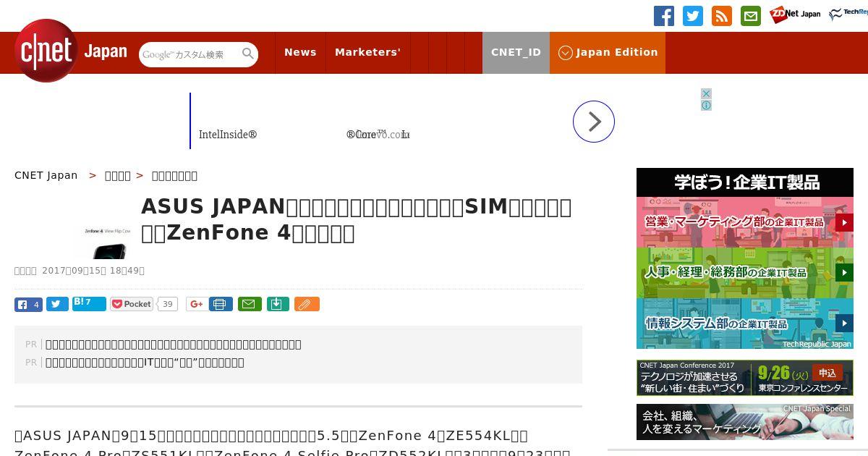Click the ASUS JAPAN ZenFone 4 article headline
868x456 pixels.
pos(357,220)
